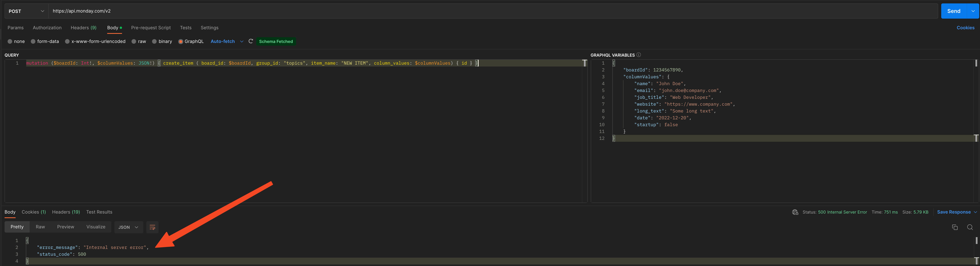This screenshot has width=980, height=266.
Task: Click the "date" variable line
Action: [x=663, y=118]
